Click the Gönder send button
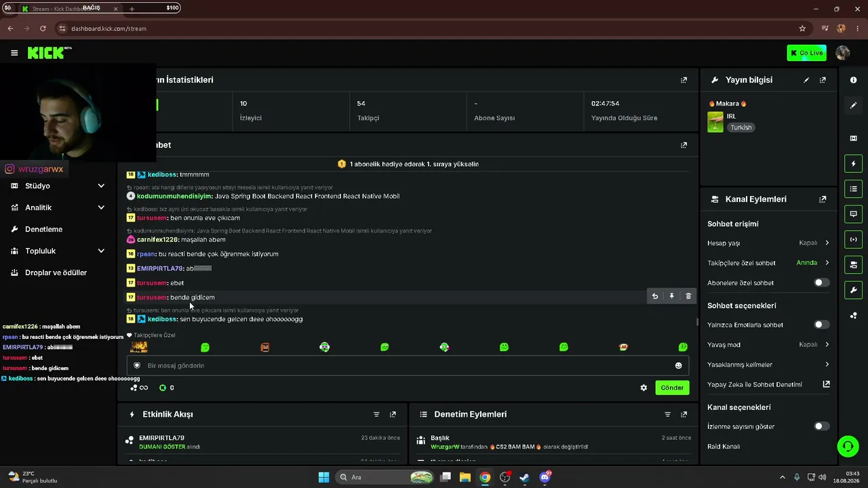The height and width of the screenshot is (488, 868). tap(672, 388)
